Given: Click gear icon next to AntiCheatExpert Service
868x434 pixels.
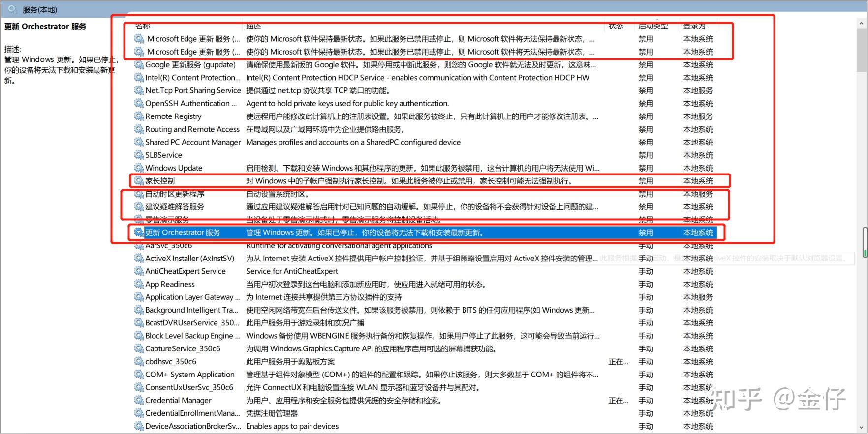Looking at the screenshot, I should [139, 271].
